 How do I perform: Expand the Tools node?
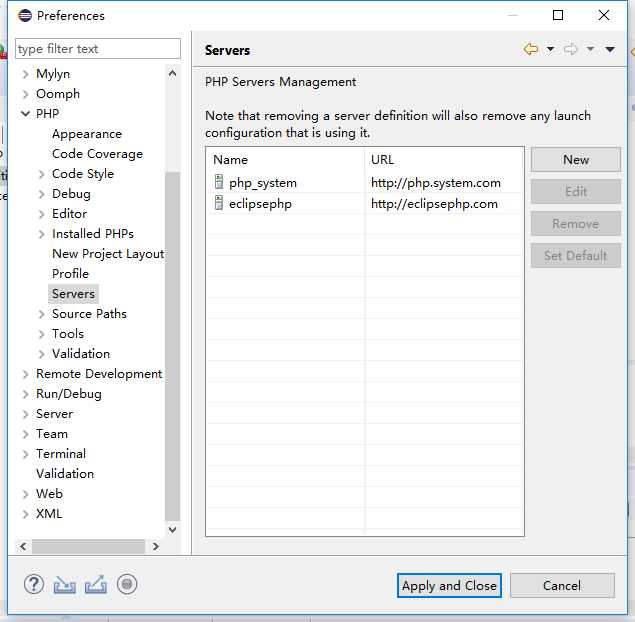[x=41, y=334]
